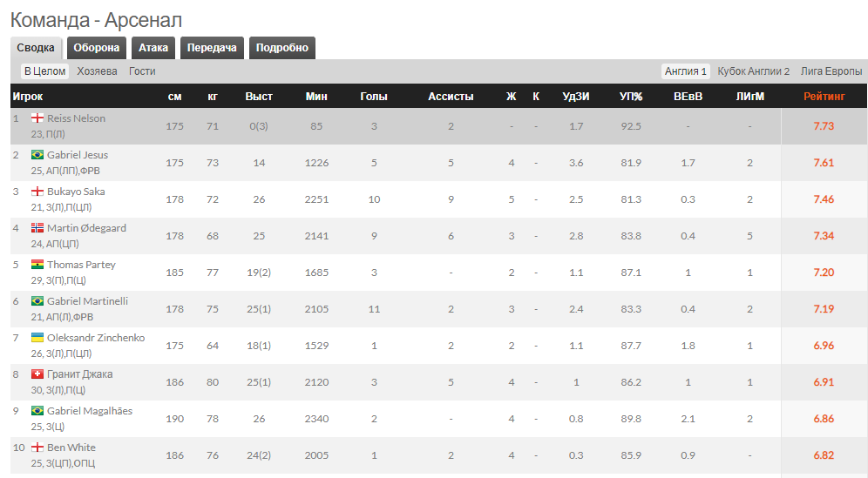Click England flag icon next to Reiss Nelson
The width and height of the screenshot is (868, 478).
37,118
